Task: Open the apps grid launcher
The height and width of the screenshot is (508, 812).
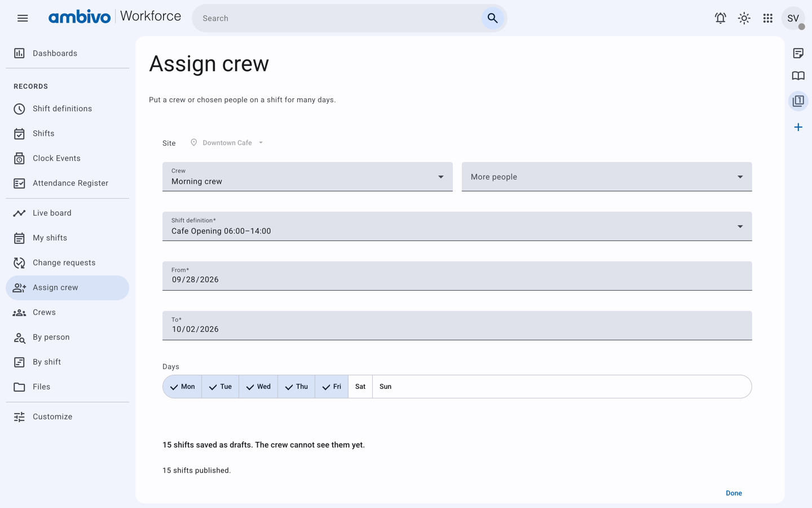Action: point(767,18)
